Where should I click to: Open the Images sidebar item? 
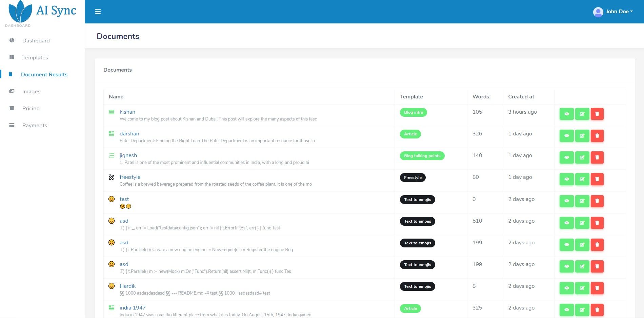(x=31, y=92)
